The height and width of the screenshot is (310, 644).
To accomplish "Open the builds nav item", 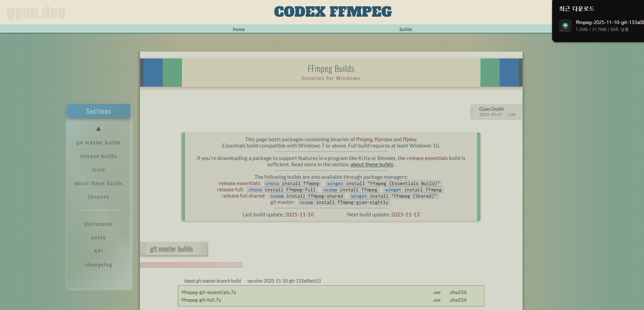I will (406, 29).
